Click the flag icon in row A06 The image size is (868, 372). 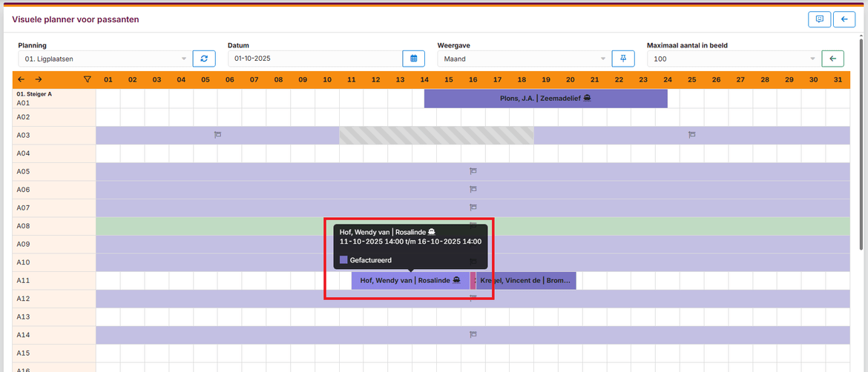point(473,190)
